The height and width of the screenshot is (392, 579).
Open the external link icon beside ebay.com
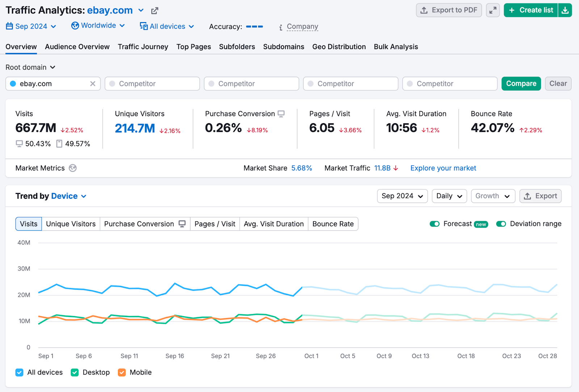pyautogui.click(x=155, y=10)
